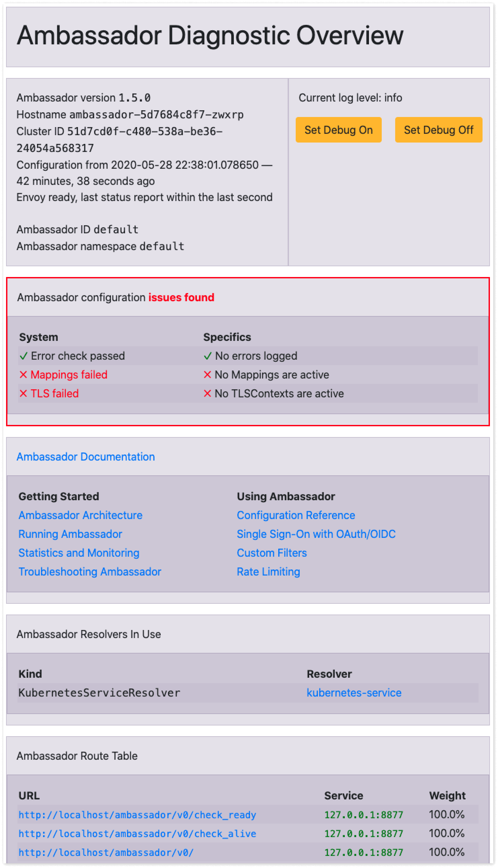This screenshot has width=498, height=868.
Task: Click the red X beside No TLSContexts are active
Action: click(x=208, y=393)
